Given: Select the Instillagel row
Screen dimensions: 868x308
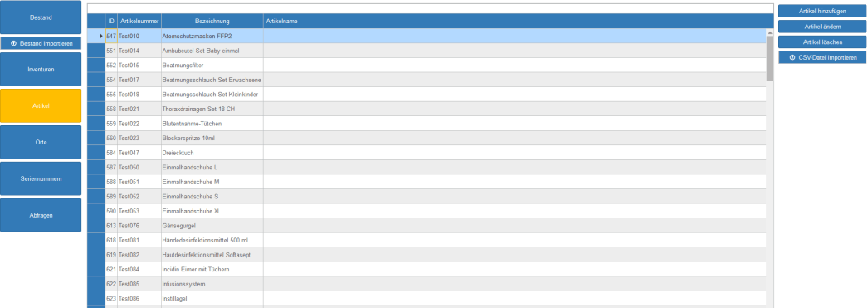Looking at the screenshot, I should (427, 299).
